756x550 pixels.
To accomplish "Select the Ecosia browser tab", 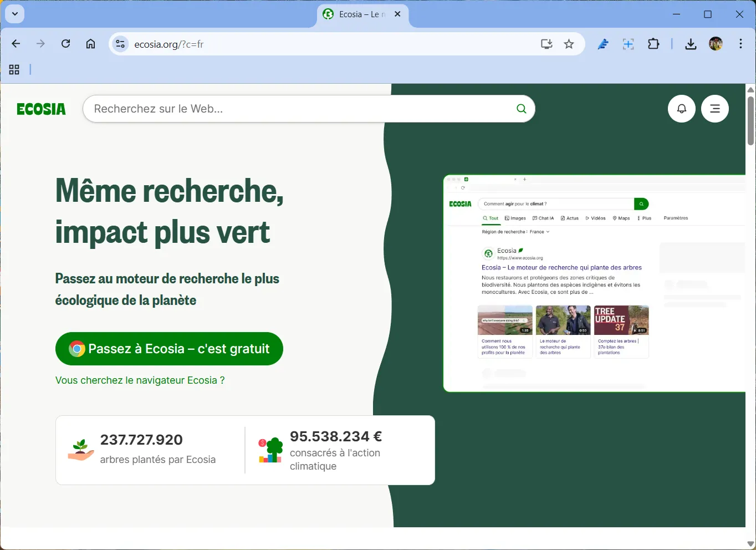I will tap(363, 14).
